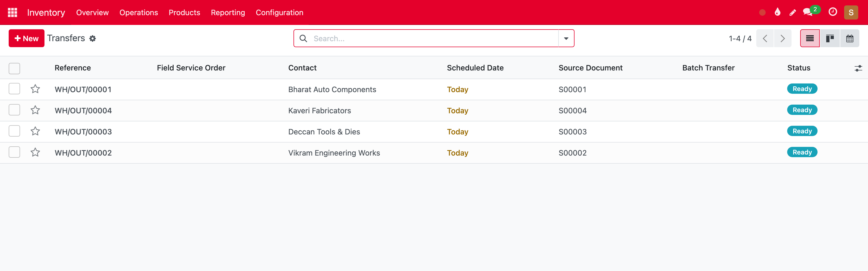Open transfer WH/OUT/00002
This screenshot has height=271, width=868.
coord(83,153)
